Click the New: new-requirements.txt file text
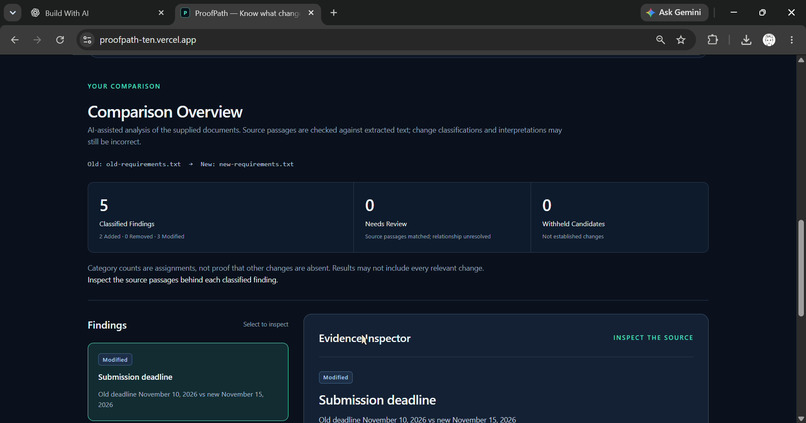The image size is (806, 423). [247, 164]
